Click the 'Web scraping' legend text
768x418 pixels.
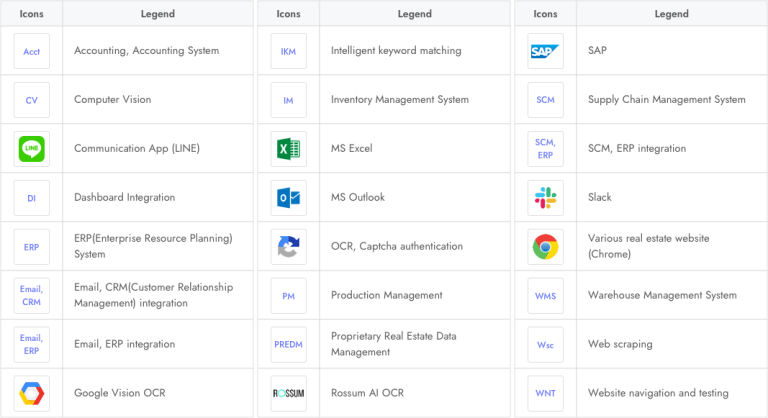620,344
